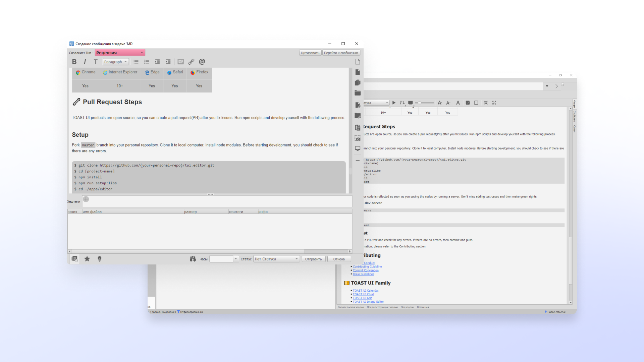644x362 pixels.
Task: Apply strikethrough formatting
Action: 96,62
